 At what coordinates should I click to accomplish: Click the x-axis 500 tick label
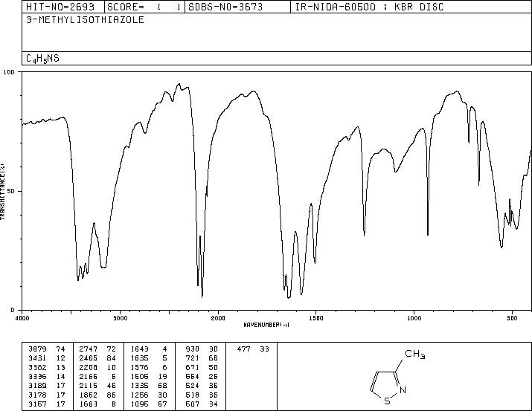click(x=512, y=318)
